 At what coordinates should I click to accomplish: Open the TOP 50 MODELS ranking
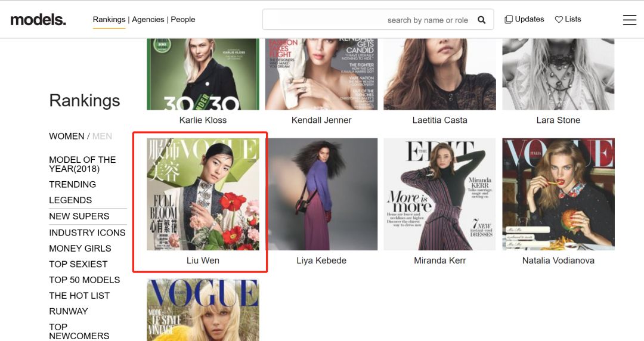(x=84, y=280)
